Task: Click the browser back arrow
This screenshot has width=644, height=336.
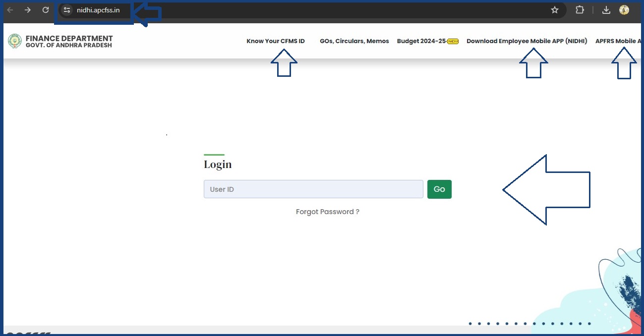Action: click(x=10, y=10)
